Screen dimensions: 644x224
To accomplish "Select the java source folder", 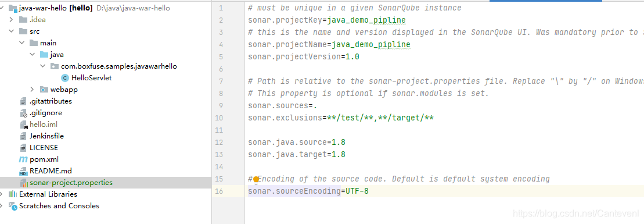I will click(x=57, y=54).
